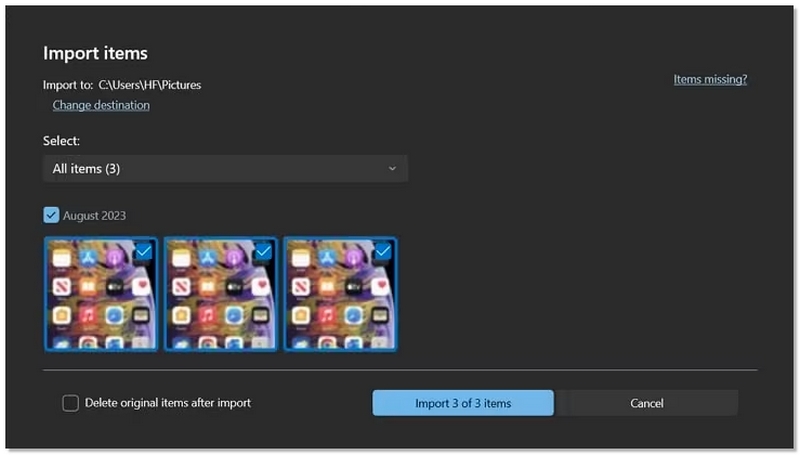The image size is (800, 455).
Task: Open the Change destination link
Action: (101, 105)
